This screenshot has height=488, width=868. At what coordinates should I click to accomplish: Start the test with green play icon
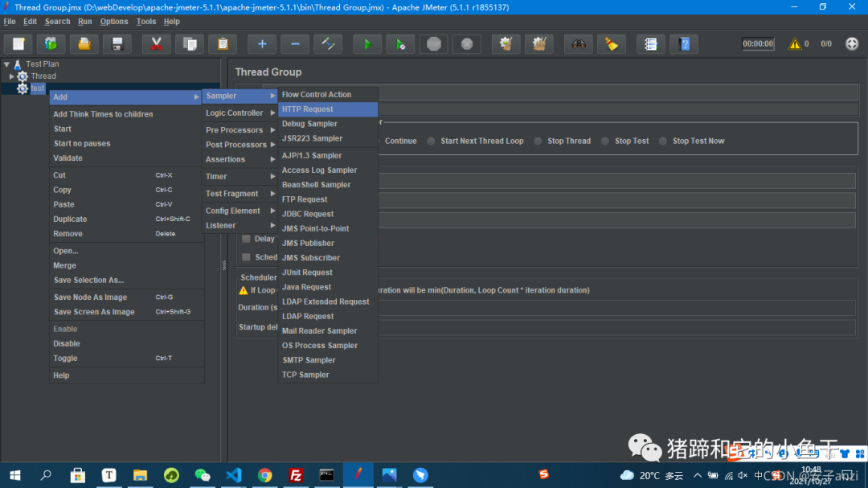pyautogui.click(x=367, y=43)
